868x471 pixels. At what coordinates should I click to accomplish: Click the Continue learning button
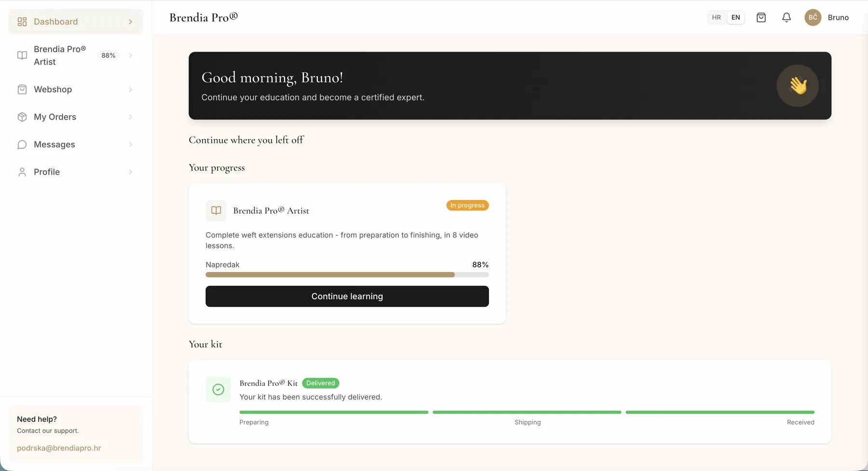click(x=347, y=296)
